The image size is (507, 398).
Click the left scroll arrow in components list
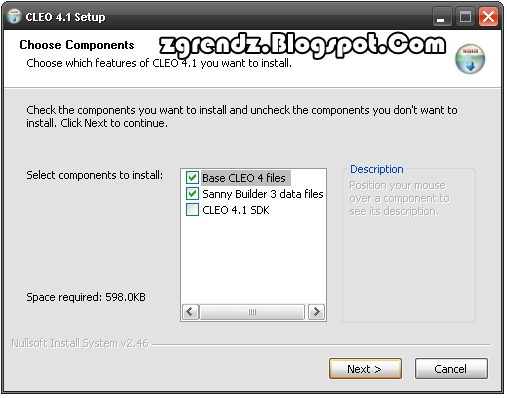pyautogui.click(x=190, y=312)
